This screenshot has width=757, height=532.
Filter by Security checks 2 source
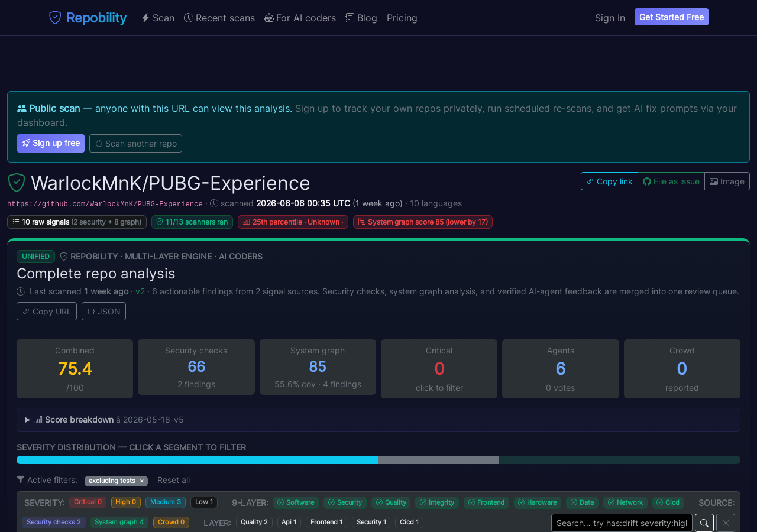pos(54,523)
